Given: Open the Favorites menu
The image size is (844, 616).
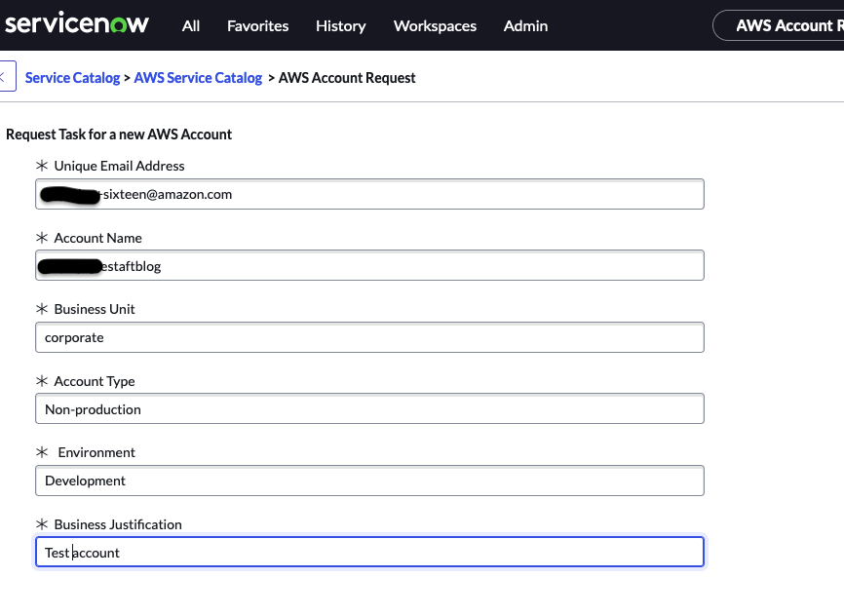Looking at the screenshot, I should click(257, 26).
